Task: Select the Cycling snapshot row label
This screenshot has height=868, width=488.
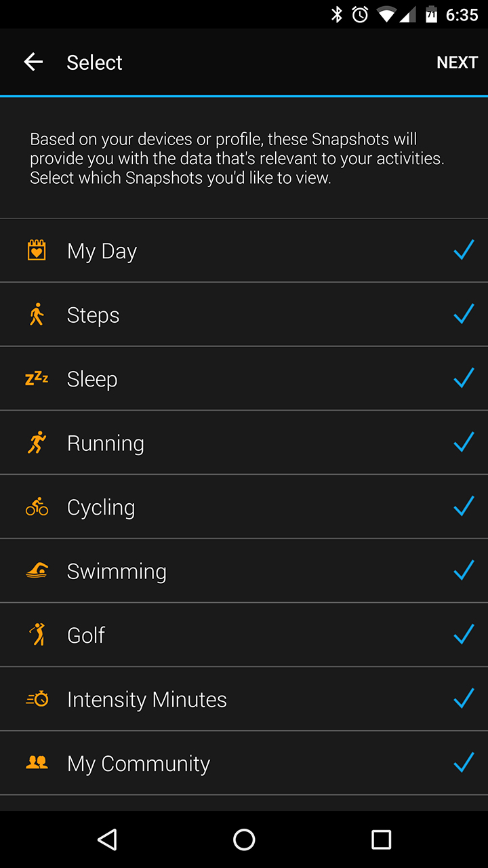Action: (101, 507)
